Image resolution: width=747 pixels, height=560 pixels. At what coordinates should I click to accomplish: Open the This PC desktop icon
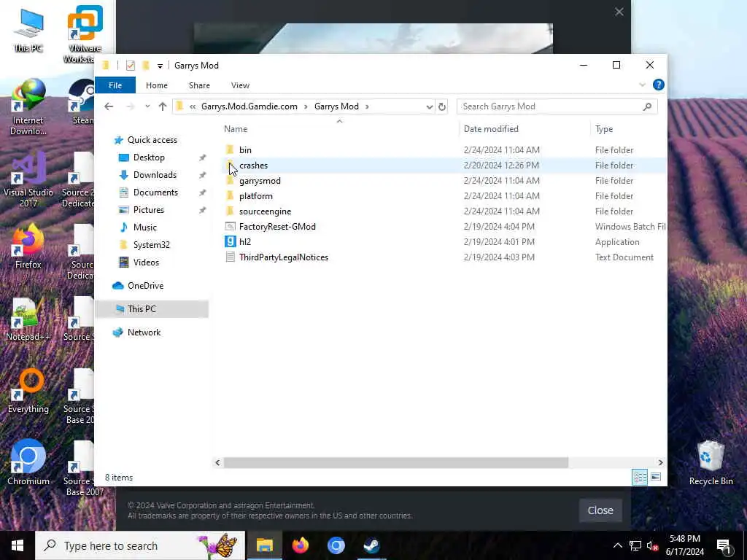[x=28, y=31]
